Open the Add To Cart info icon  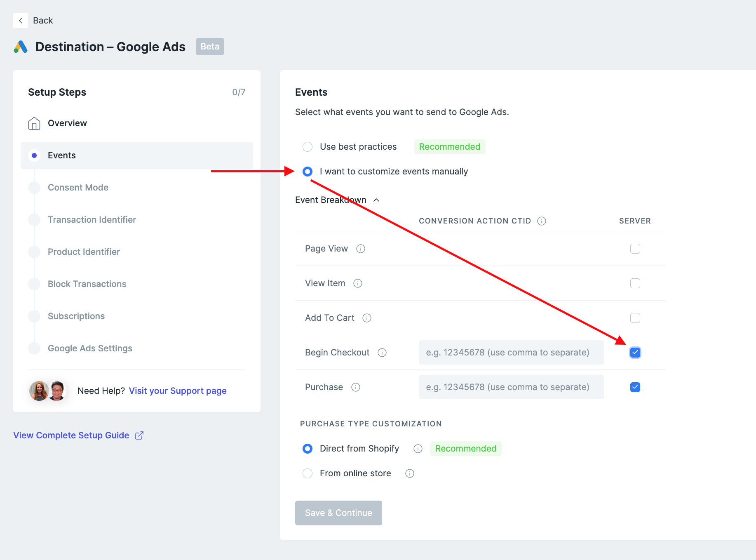coord(367,318)
